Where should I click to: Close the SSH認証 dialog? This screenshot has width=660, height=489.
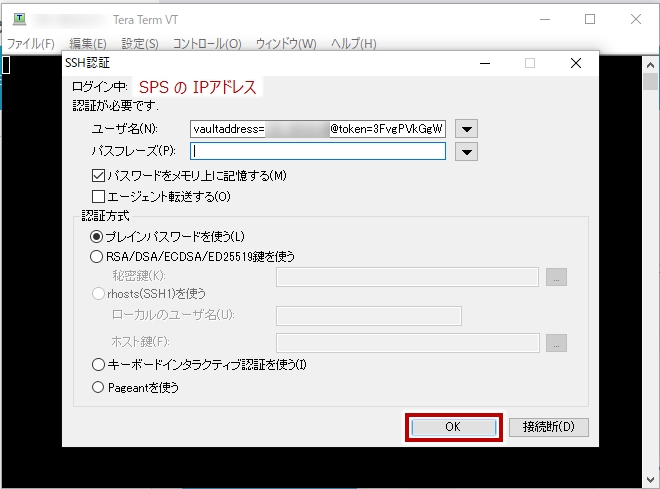(576, 63)
